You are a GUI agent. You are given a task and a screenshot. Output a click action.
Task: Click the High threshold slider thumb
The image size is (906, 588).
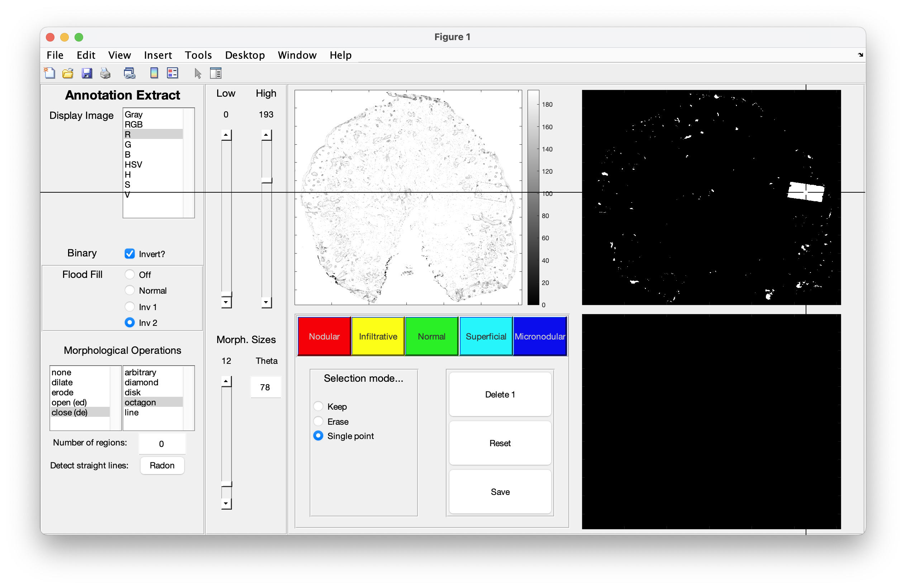coord(267,180)
